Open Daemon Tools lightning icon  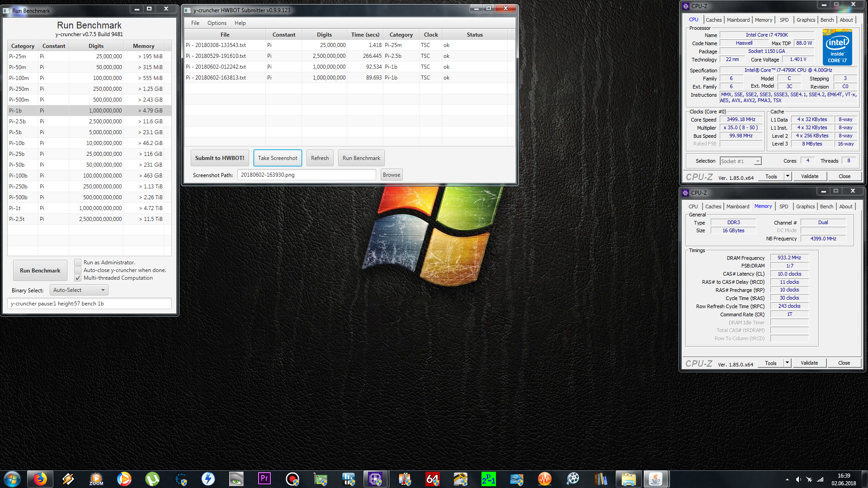(208, 479)
